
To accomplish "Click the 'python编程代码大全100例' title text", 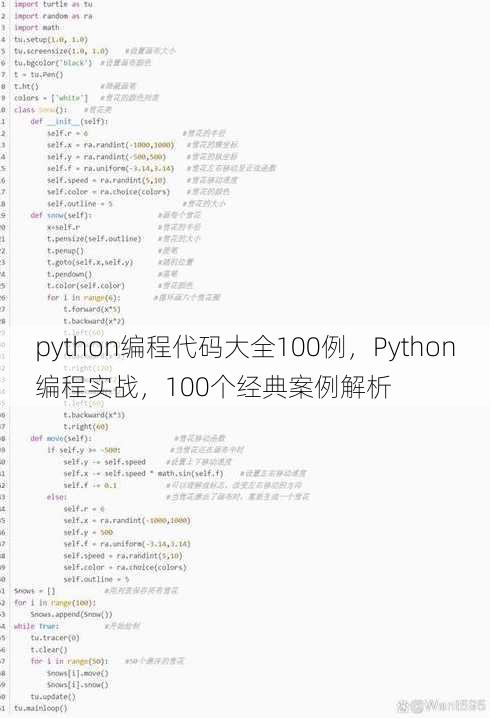I will [191, 348].
